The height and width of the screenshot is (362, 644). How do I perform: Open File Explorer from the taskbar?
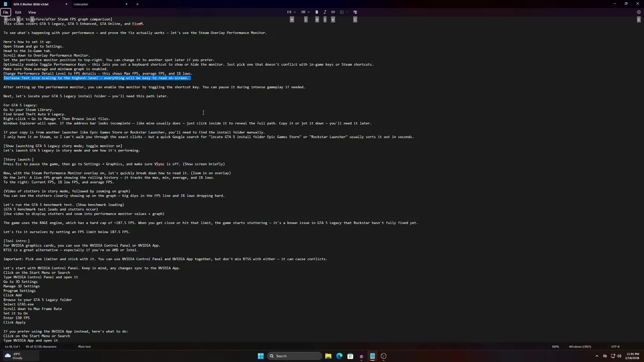(328, 356)
